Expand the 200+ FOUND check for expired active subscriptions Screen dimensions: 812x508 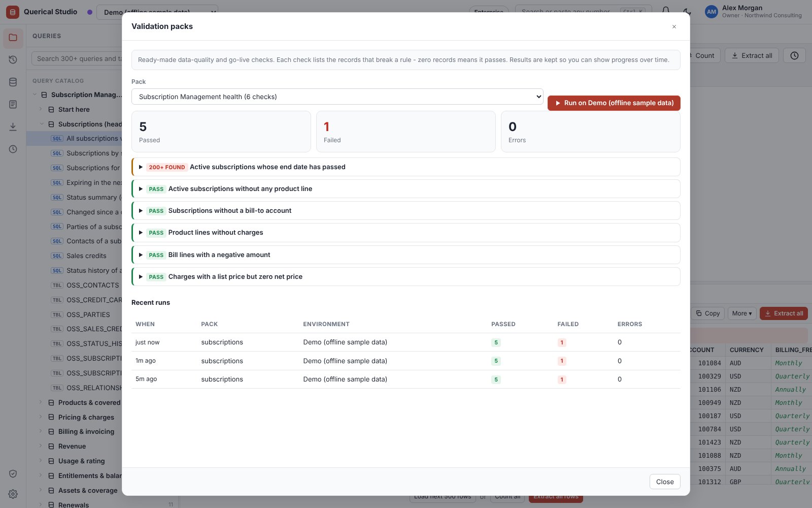pyautogui.click(x=406, y=167)
